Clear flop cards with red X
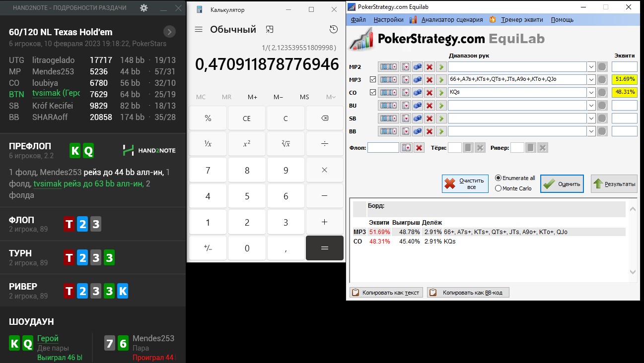The height and width of the screenshot is (363, 644). pos(419,148)
